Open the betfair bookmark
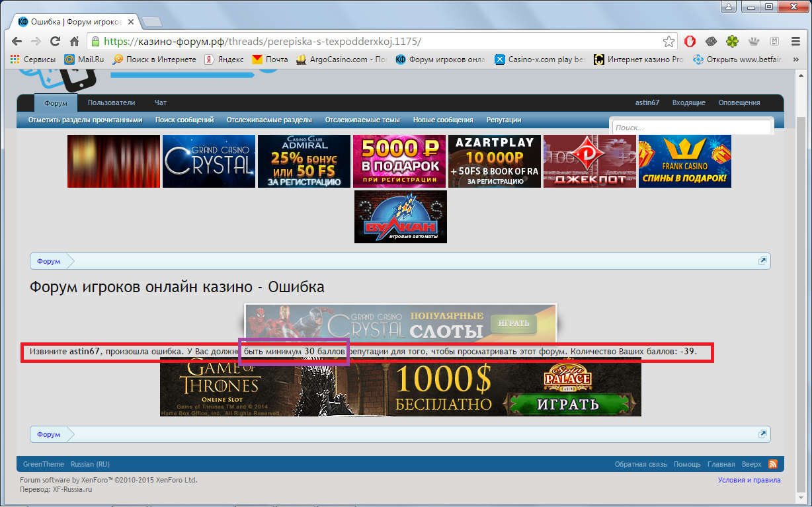 click(738, 59)
